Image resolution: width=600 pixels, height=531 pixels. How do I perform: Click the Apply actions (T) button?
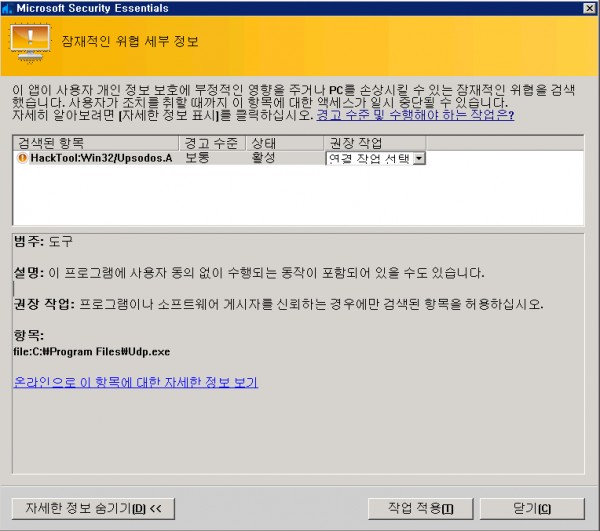click(x=421, y=508)
